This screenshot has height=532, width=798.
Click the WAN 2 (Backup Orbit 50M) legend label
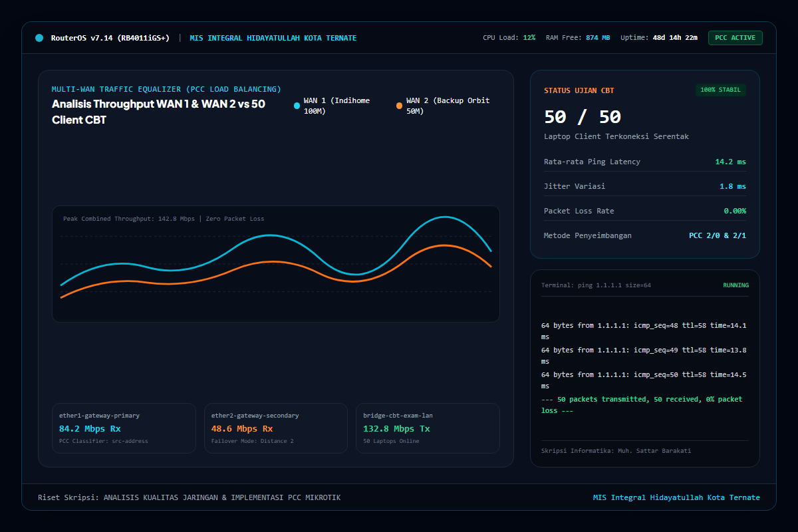pyautogui.click(x=448, y=106)
